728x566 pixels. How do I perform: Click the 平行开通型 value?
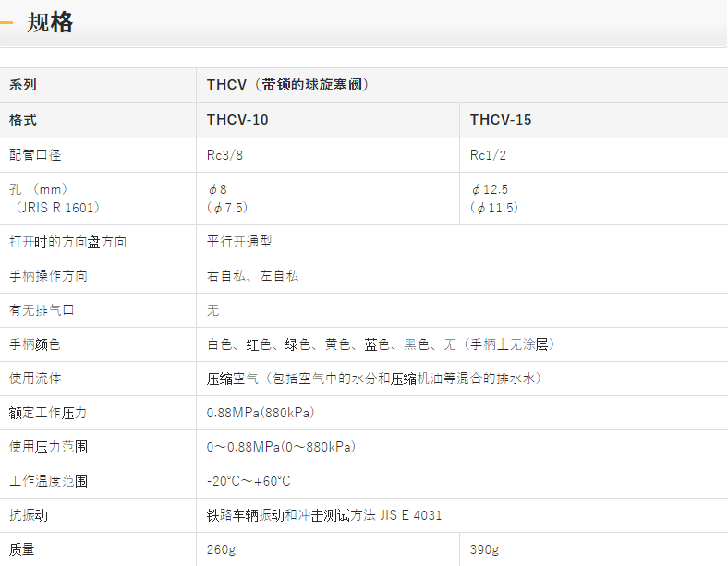[x=239, y=242]
